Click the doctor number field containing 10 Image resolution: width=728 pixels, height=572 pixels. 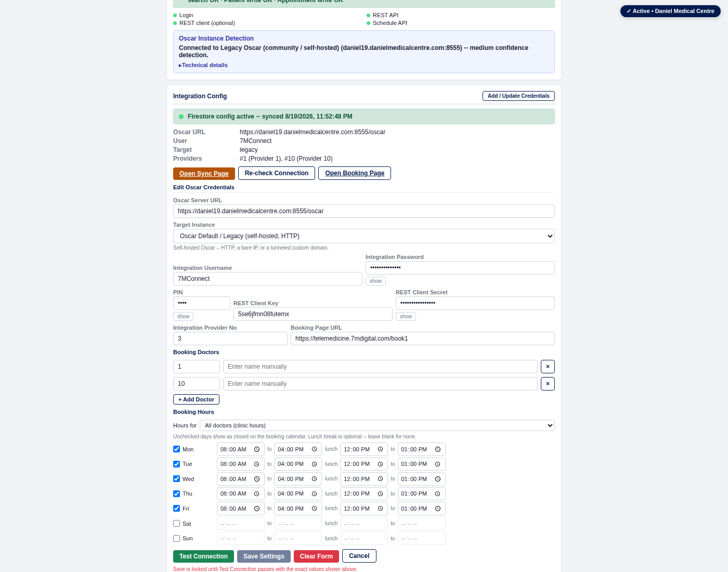[x=197, y=384]
